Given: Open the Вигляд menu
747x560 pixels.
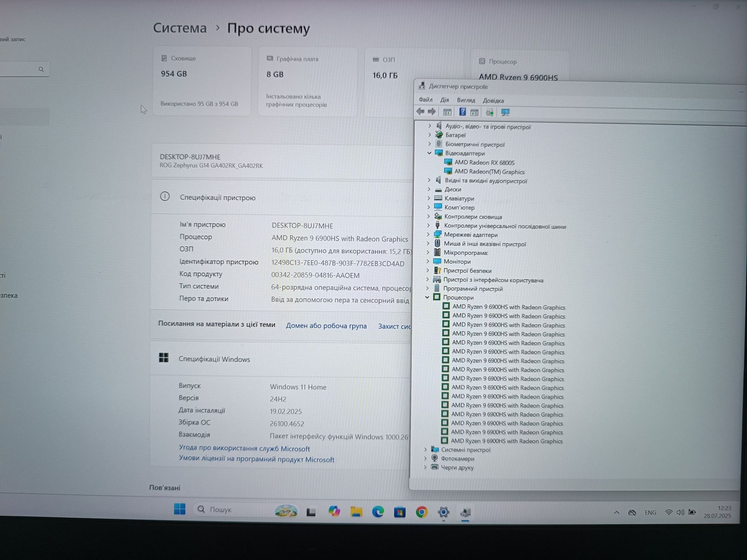Looking at the screenshot, I should click(466, 100).
